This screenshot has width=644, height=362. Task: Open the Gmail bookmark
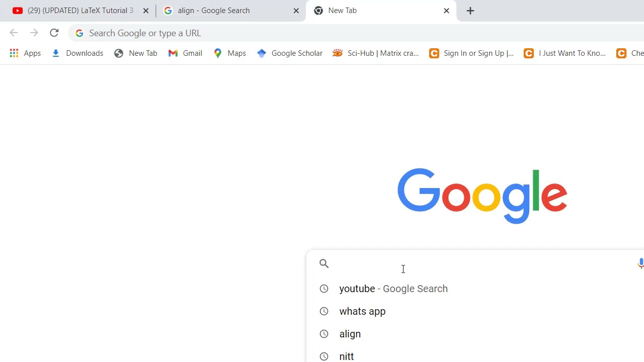pos(186,53)
